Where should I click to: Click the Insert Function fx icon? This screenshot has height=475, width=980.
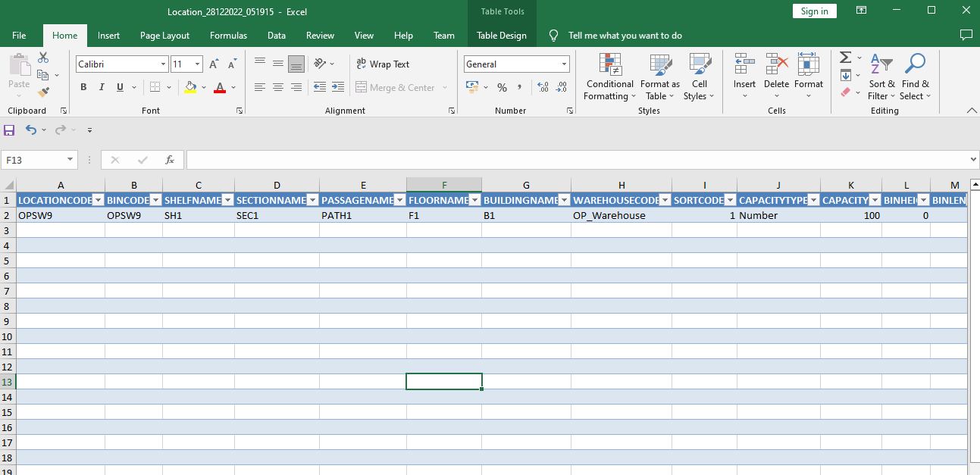coord(170,160)
